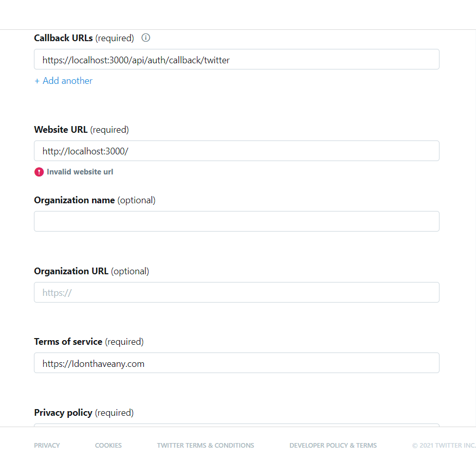Click the 'Invalid website url' error message
The image size is (476, 459).
80,172
